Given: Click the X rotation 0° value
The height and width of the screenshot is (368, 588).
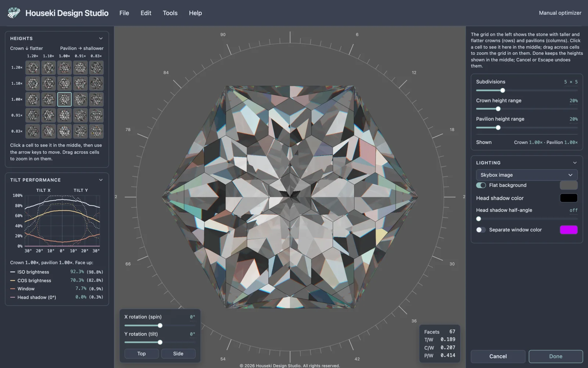Looking at the screenshot, I should [193, 317].
